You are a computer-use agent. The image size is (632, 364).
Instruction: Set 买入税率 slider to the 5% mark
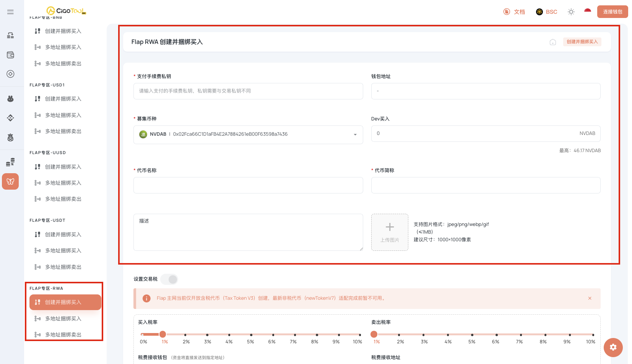coord(251,335)
